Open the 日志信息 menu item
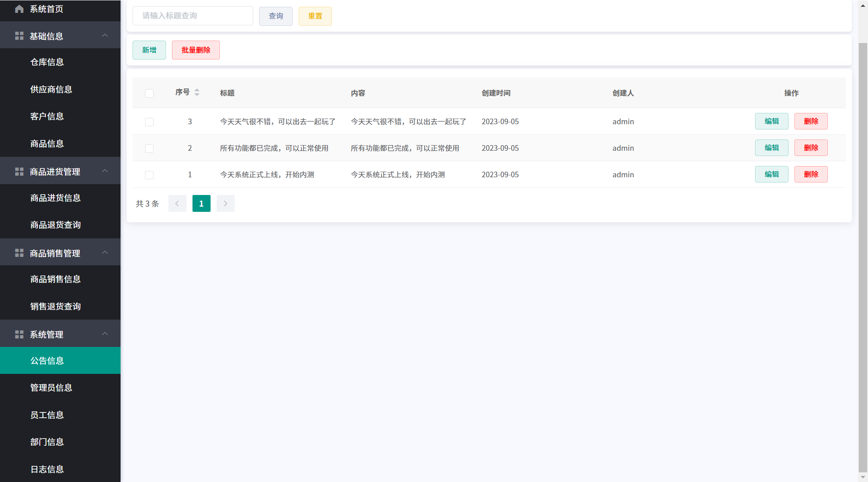This screenshot has width=868, height=482. click(x=47, y=469)
